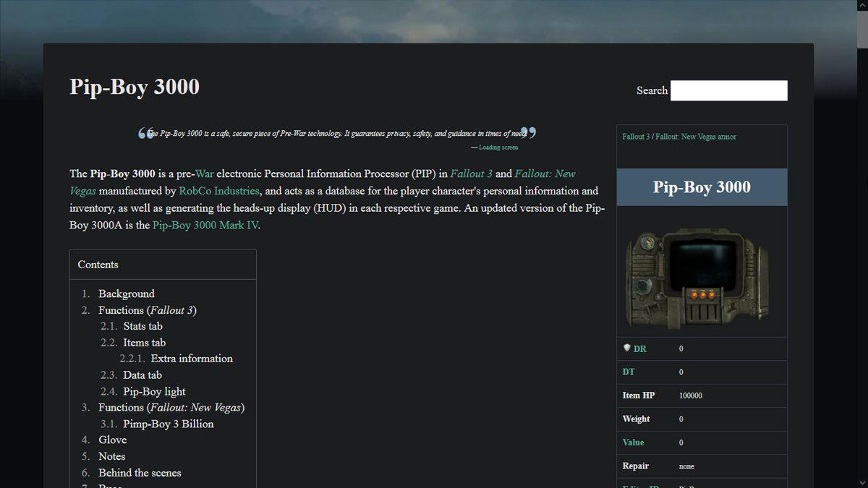Open Fallout: New Vegas armor infobox link
This screenshot has width=868, height=488.
(x=696, y=137)
